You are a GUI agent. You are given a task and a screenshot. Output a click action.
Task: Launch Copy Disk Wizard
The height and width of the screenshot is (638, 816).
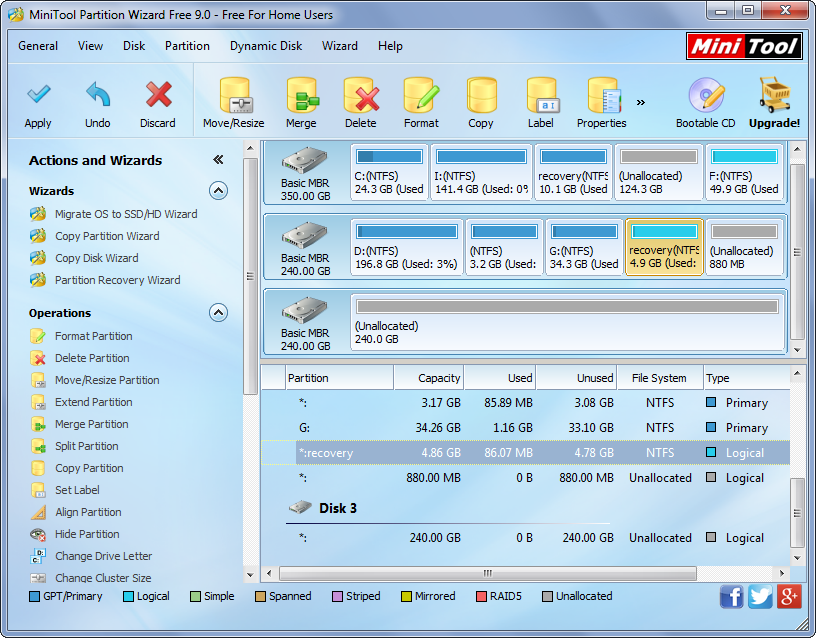tap(84, 258)
